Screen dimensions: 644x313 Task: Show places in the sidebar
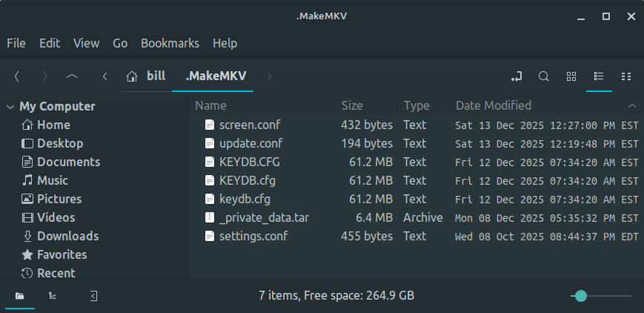tap(20, 296)
